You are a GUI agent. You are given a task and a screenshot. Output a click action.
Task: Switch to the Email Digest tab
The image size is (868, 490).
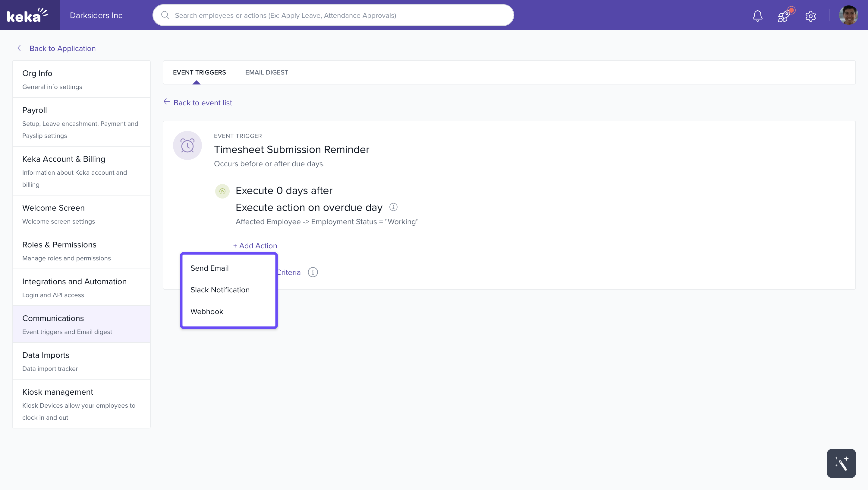click(x=266, y=72)
